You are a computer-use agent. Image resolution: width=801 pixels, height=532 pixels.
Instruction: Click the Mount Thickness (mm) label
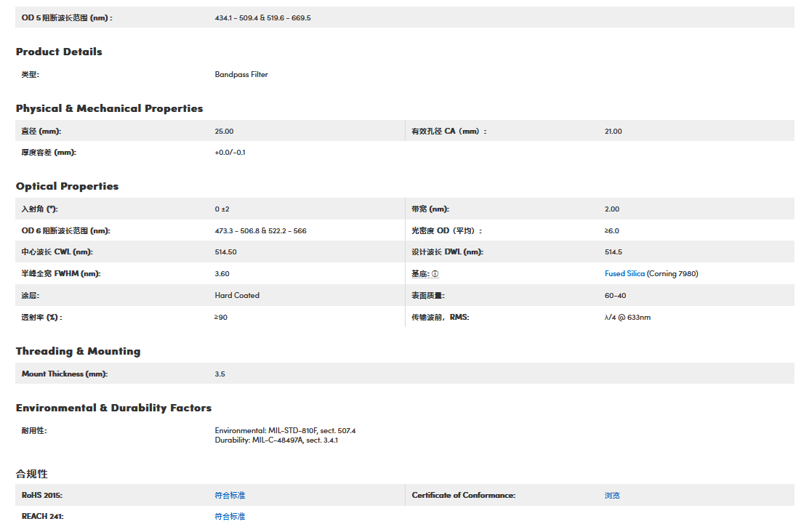pyautogui.click(x=65, y=374)
